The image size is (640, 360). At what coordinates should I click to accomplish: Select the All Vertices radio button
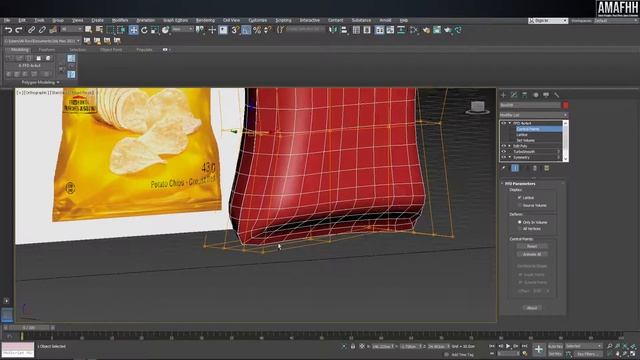520,229
